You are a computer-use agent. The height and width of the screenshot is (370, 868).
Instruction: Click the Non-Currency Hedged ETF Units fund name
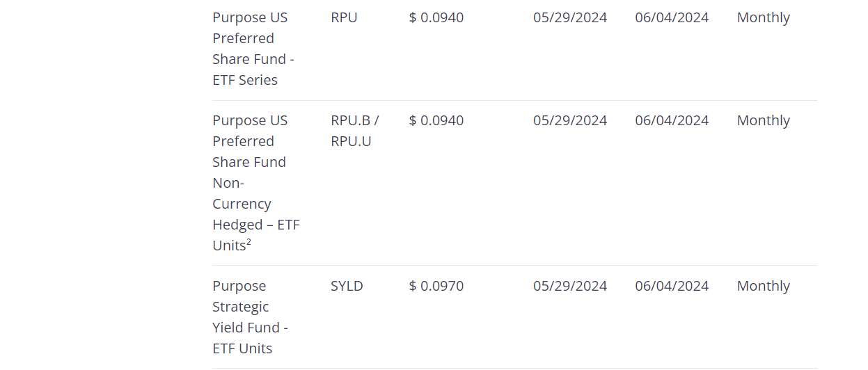[255, 183]
